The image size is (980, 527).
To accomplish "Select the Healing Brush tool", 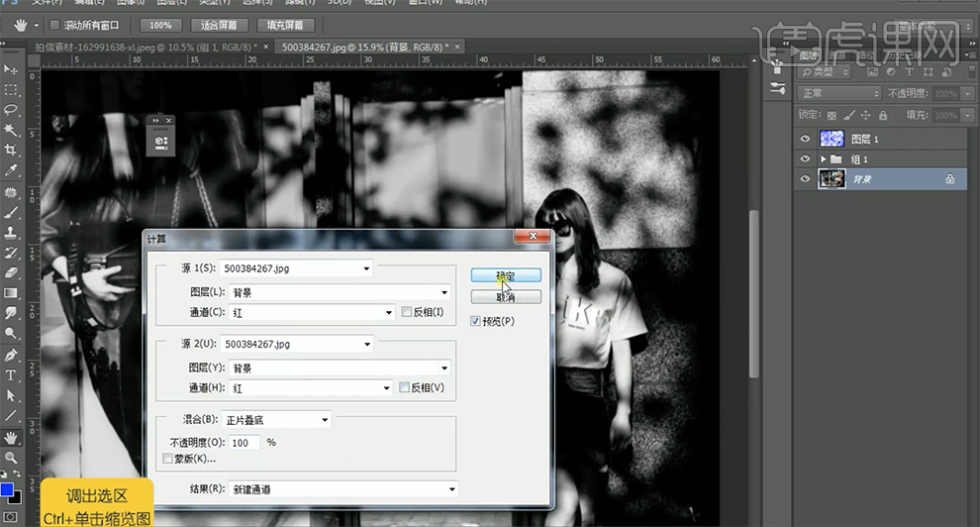I will pos(11,192).
